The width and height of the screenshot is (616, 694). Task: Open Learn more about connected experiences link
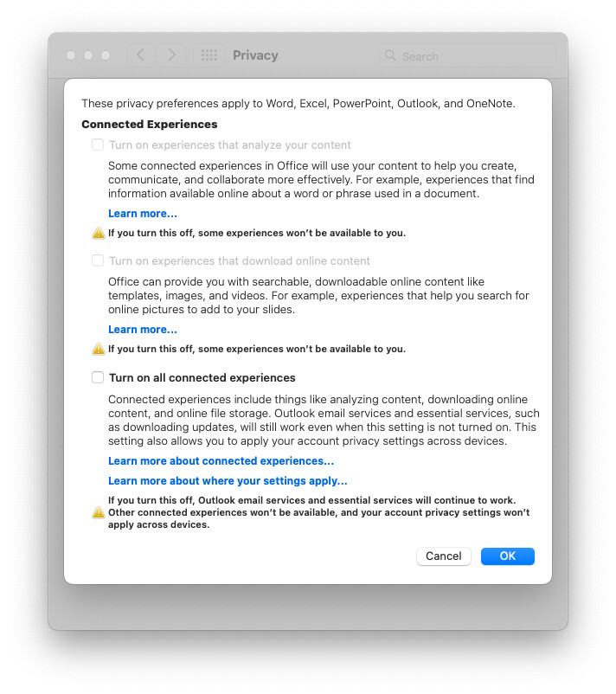tap(221, 461)
